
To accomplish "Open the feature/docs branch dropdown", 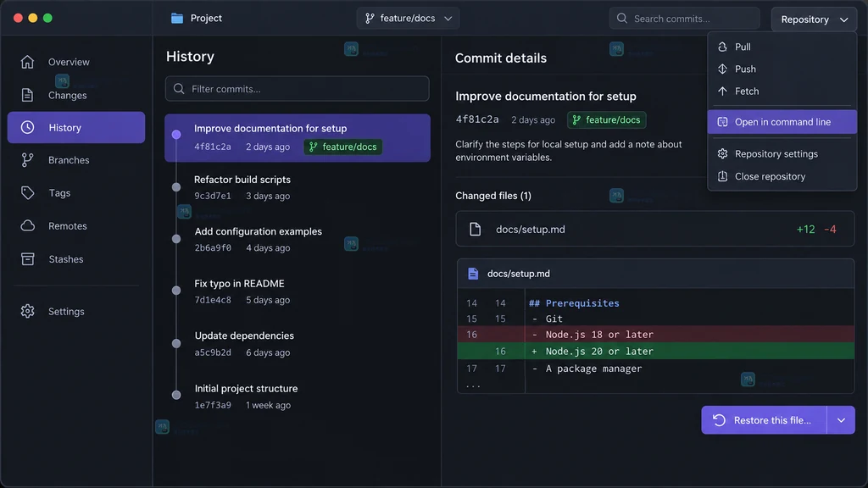I will click(408, 19).
